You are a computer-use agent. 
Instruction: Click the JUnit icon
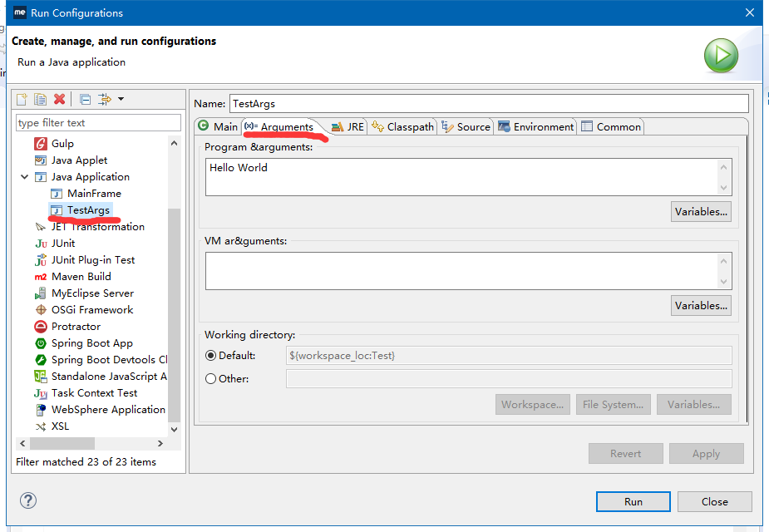pyautogui.click(x=42, y=244)
